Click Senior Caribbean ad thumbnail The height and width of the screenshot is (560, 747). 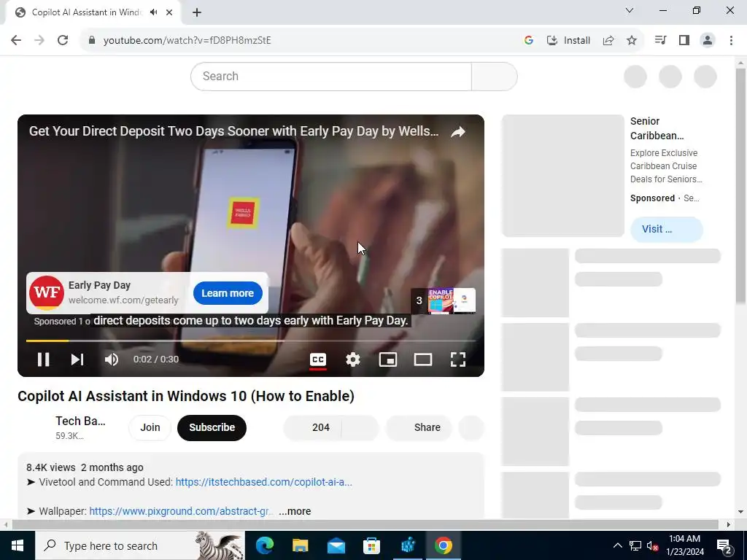point(562,176)
